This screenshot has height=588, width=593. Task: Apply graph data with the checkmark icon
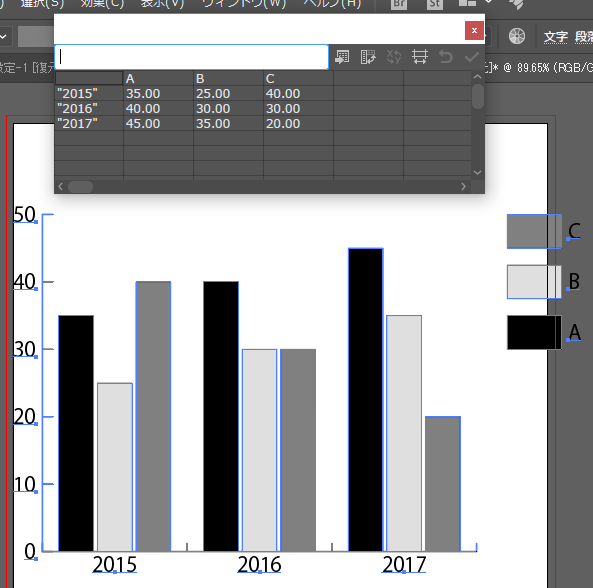pyautogui.click(x=472, y=57)
